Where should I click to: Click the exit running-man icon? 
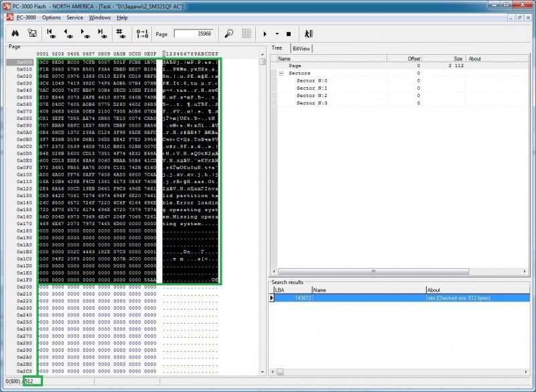[308, 34]
